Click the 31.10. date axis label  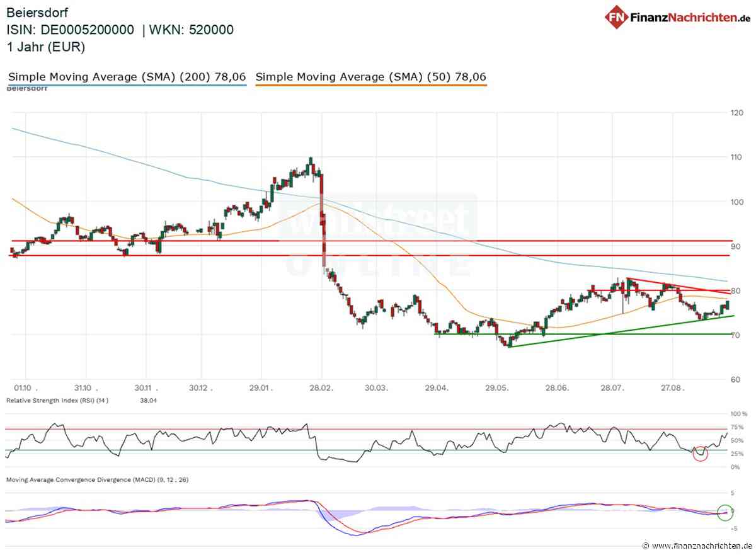pos(87,387)
